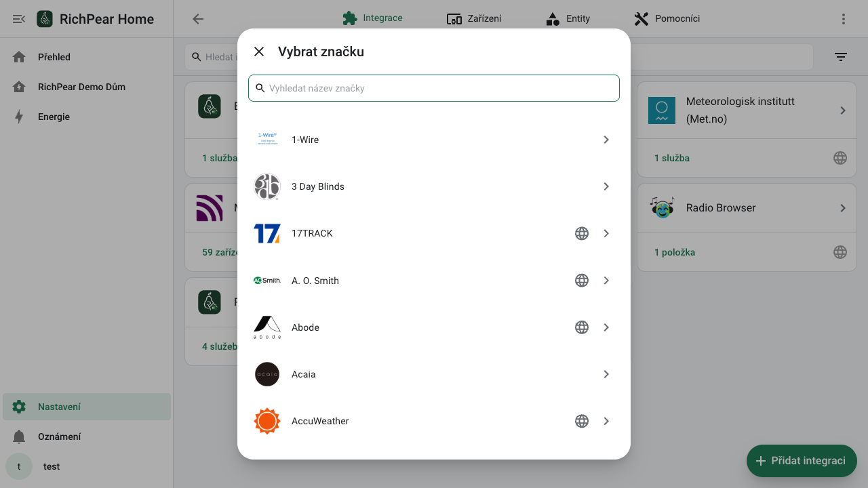Open the Meteorologisk institutt card chevron
The width and height of the screenshot is (868, 488).
click(843, 110)
